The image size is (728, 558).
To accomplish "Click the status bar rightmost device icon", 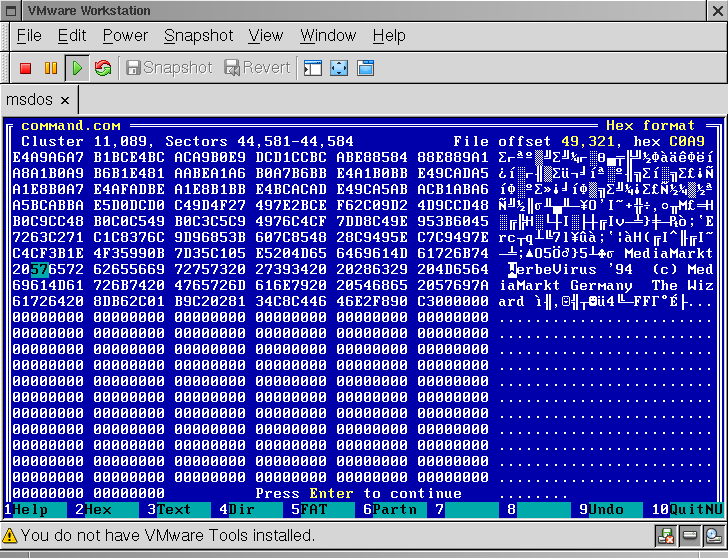I will tap(713, 536).
